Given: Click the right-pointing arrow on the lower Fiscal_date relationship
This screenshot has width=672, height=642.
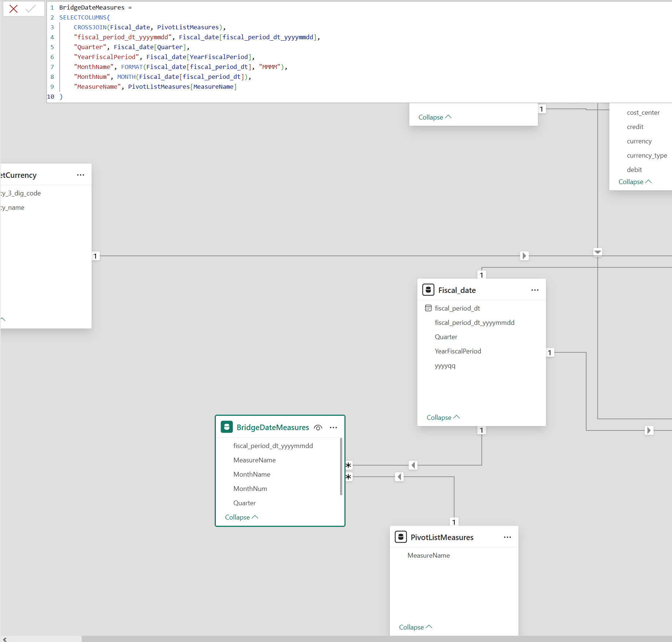Looking at the screenshot, I should tap(649, 430).
